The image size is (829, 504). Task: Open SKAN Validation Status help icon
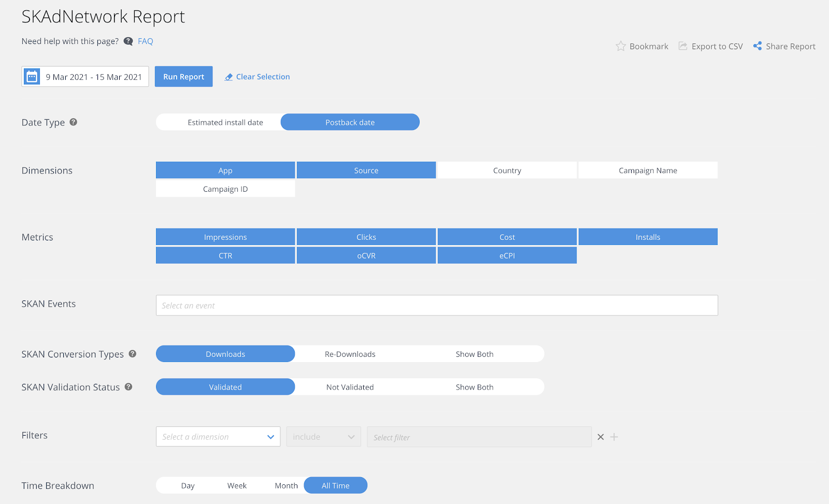(x=128, y=386)
